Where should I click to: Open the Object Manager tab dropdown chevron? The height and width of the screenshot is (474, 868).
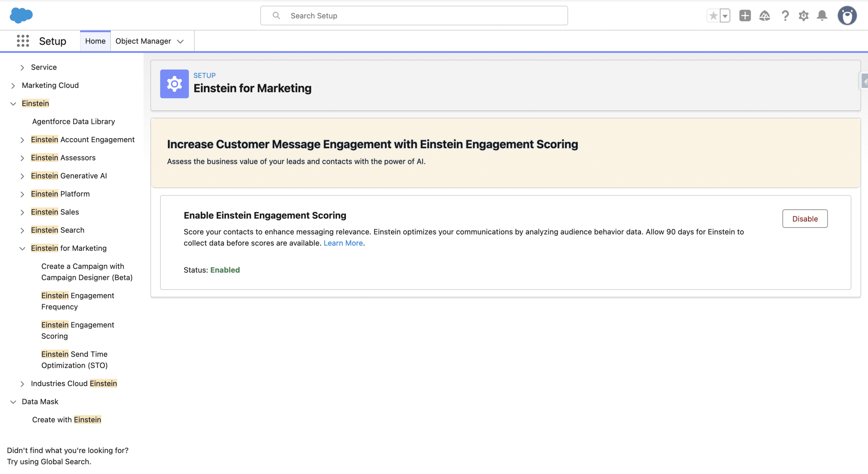[180, 41]
